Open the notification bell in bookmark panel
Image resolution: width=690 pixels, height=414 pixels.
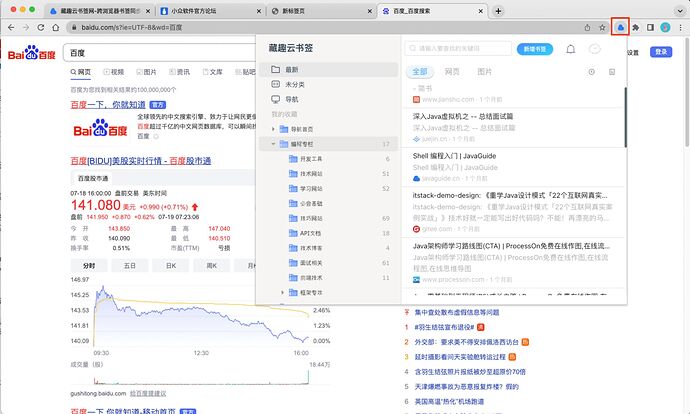pyautogui.click(x=571, y=48)
